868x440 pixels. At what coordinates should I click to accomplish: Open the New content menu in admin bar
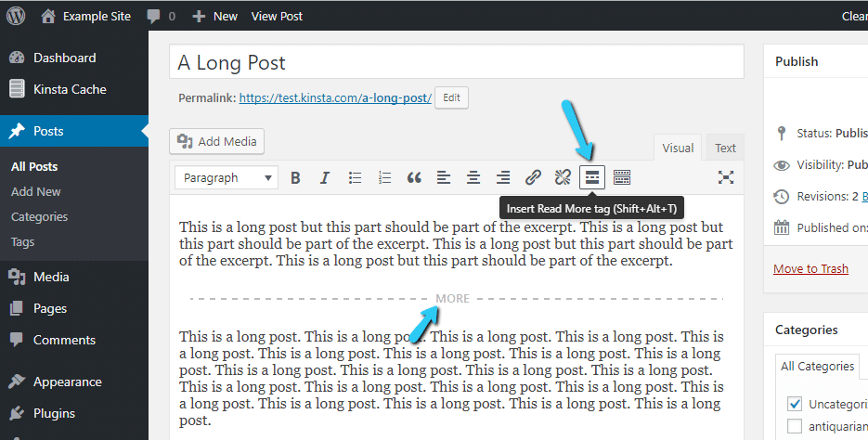[214, 16]
